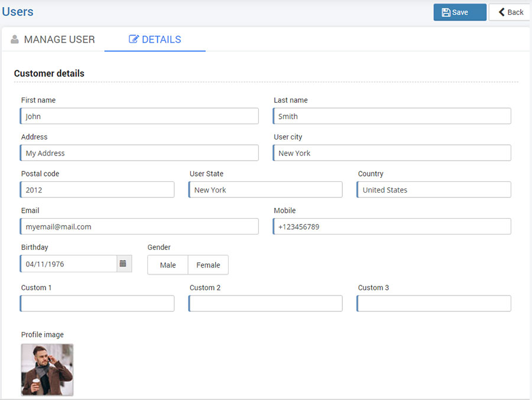Click the Save button

[460, 12]
